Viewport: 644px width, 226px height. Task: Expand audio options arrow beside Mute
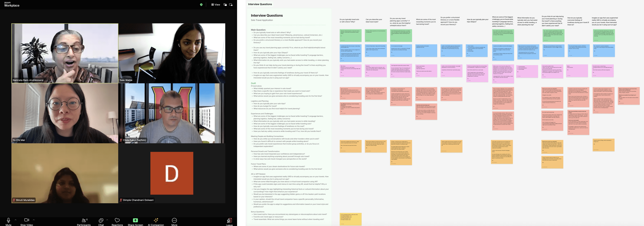coord(16,220)
